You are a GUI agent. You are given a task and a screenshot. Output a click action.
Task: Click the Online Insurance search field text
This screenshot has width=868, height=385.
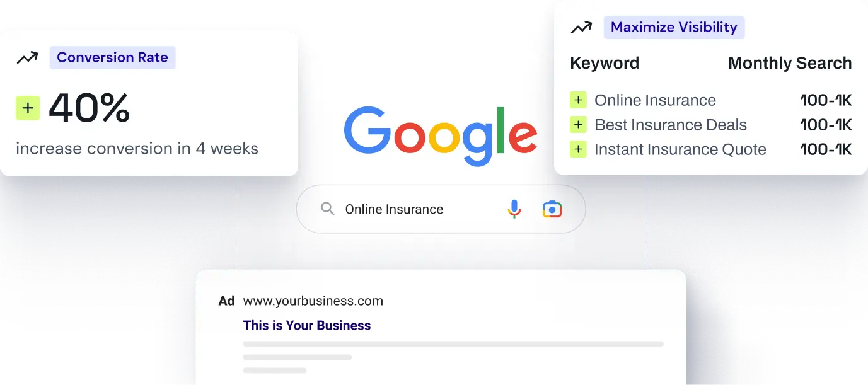pyautogui.click(x=394, y=209)
